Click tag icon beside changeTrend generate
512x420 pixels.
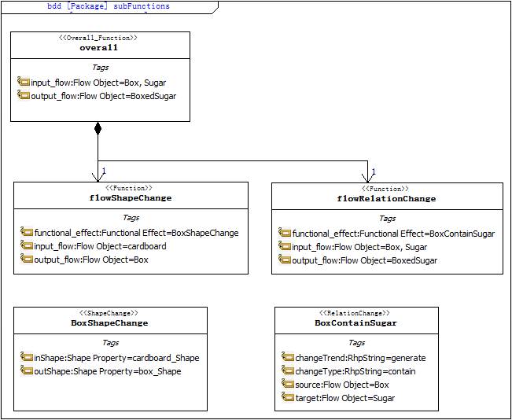pos(288,357)
